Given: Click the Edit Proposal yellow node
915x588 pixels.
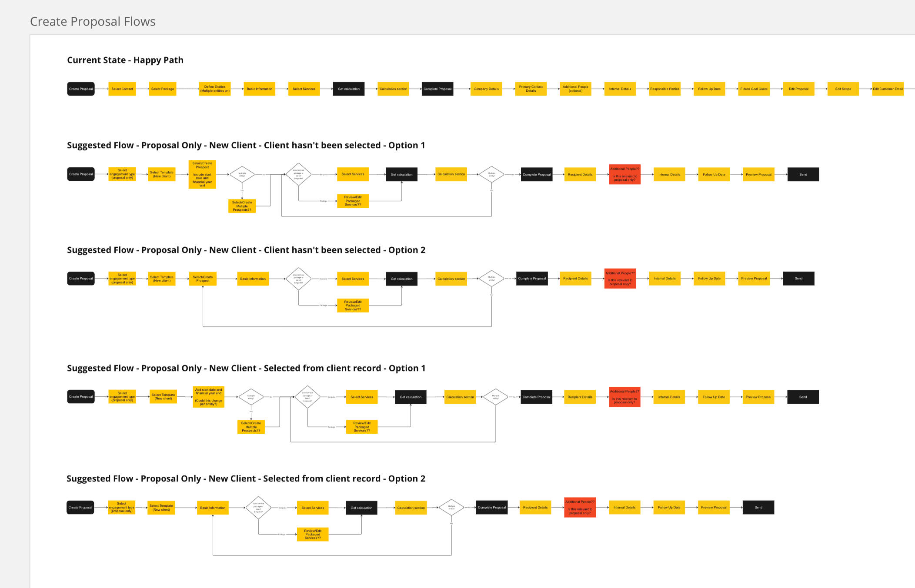Looking at the screenshot, I should [x=798, y=89].
